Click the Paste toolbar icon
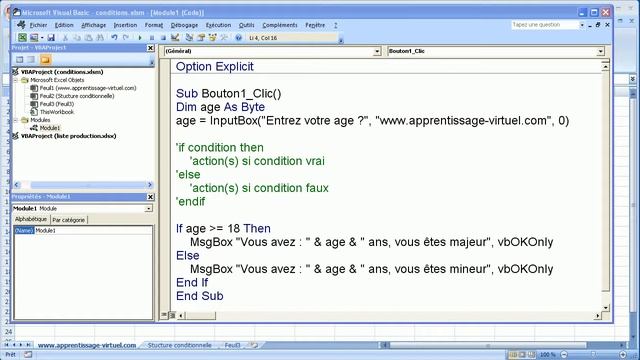Viewport: 640px width, 360px height. pyautogui.click(x=89, y=38)
